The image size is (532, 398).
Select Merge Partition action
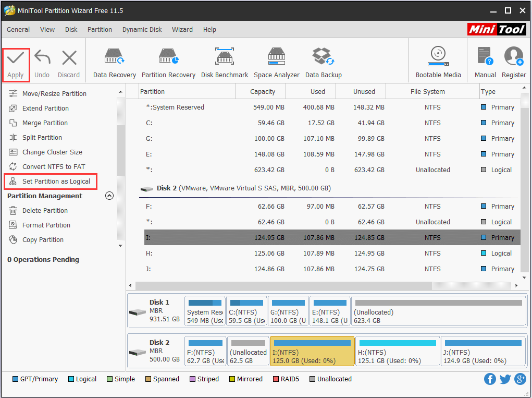point(38,123)
